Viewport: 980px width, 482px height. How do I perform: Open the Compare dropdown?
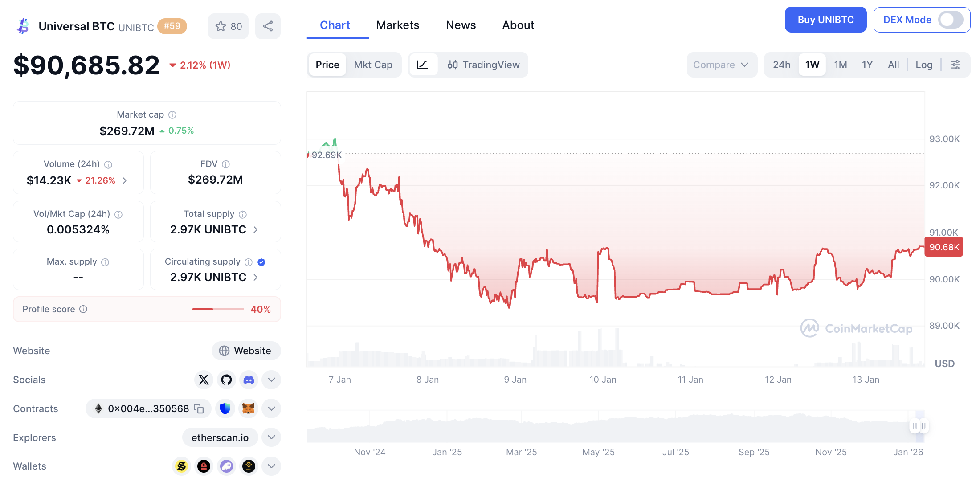click(721, 65)
